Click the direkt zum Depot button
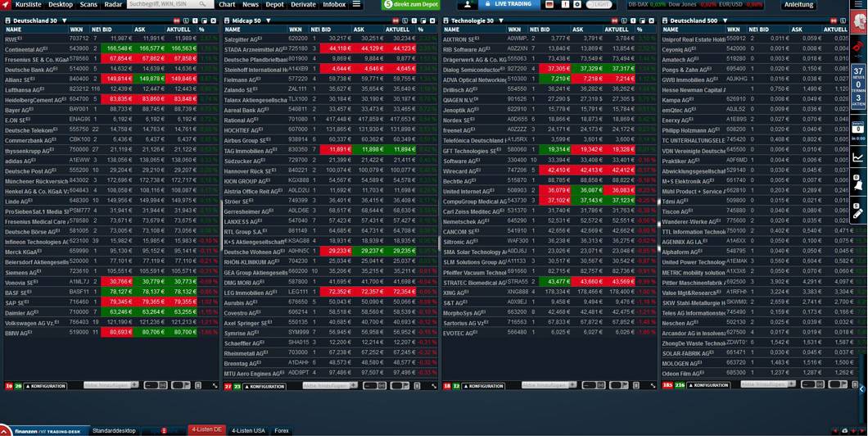Screen dimensions: 868x436 (x=412, y=5)
